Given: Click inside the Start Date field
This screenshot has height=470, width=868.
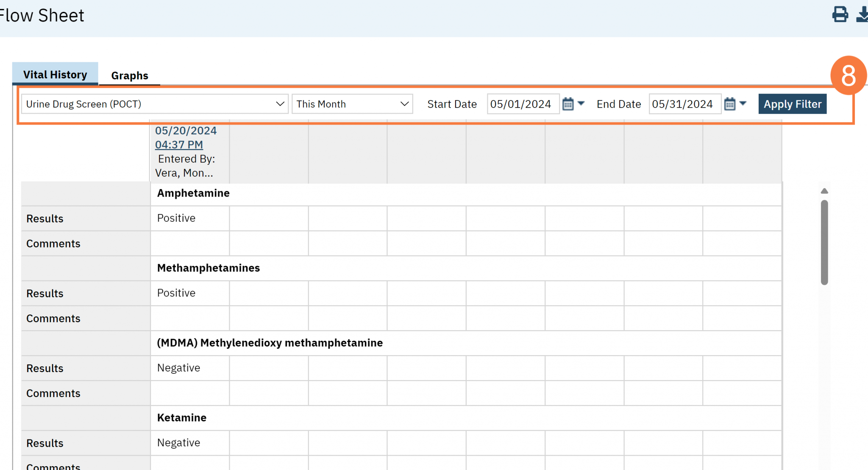Looking at the screenshot, I should [523, 104].
